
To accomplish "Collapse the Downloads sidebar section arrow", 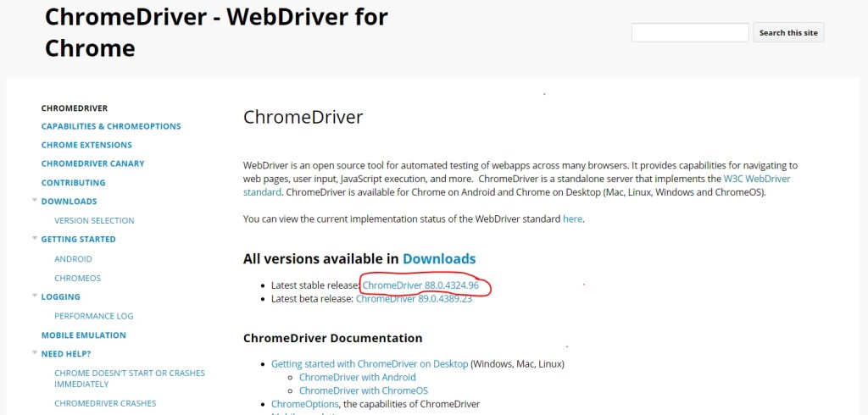I will tap(35, 201).
